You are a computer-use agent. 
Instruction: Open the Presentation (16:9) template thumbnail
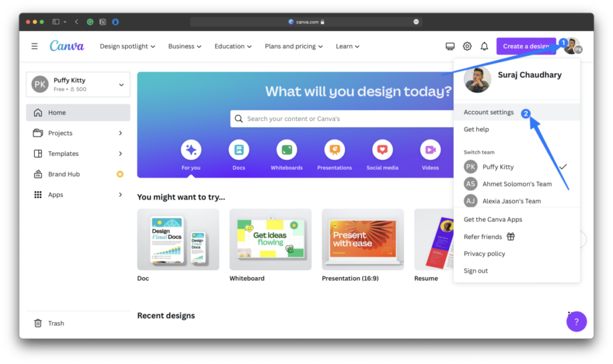(363, 239)
